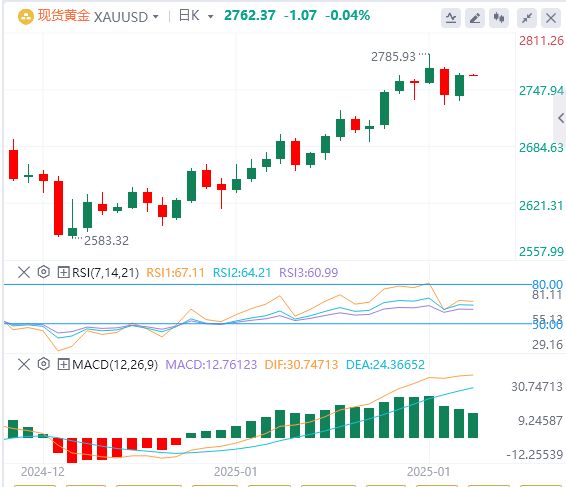The height and width of the screenshot is (487, 566).
Task: Collapse the chart with shrink arrows icon
Action: (x=527, y=17)
